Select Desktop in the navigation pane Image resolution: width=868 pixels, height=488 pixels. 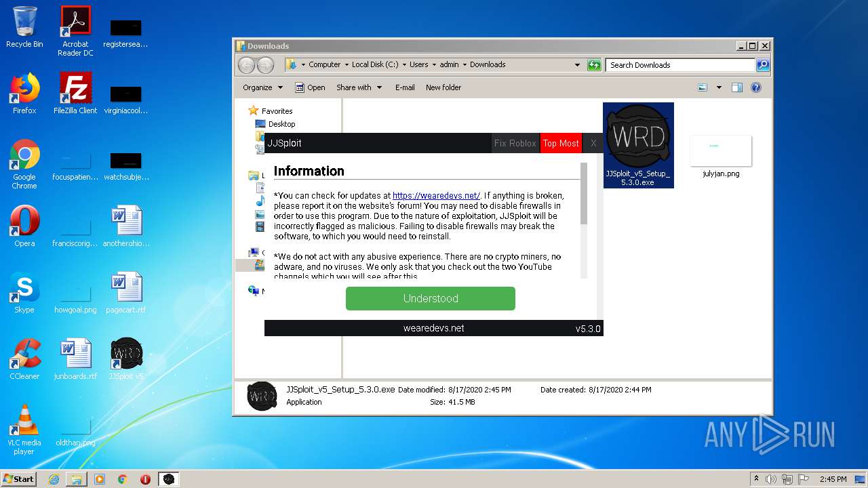[x=281, y=124]
